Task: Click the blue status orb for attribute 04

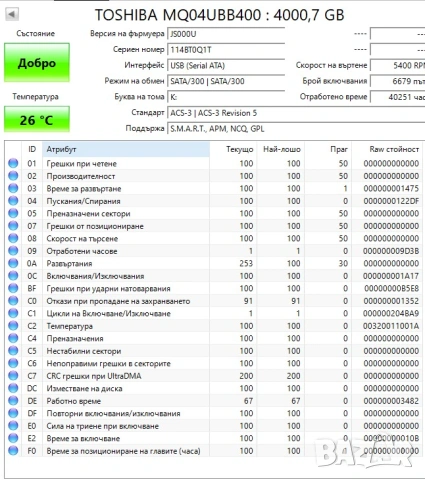Action: 13,201
